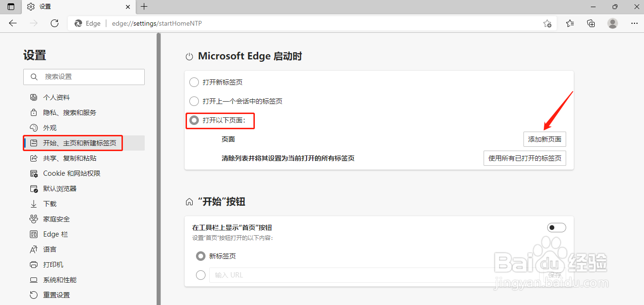Toggle 在工具栏上显示"首页"按钮 switch
The height and width of the screenshot is (305, 644).
pyautogui.click(x=557, y=228)
